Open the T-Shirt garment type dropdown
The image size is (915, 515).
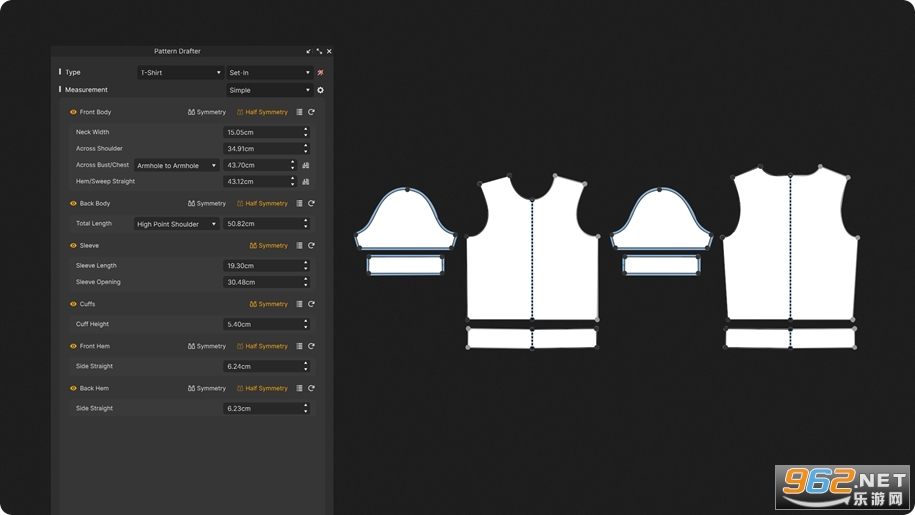click(x=180, y=73)
